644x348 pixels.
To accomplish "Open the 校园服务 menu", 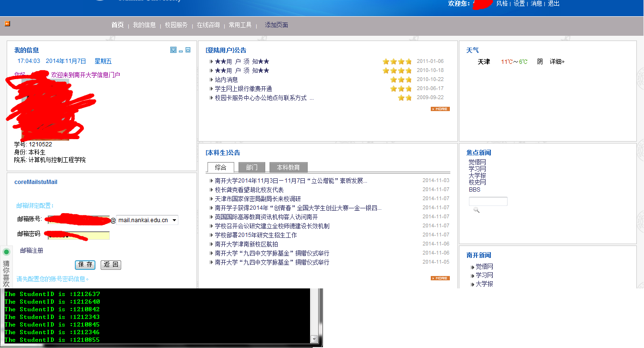I will (x=176, y=25).
